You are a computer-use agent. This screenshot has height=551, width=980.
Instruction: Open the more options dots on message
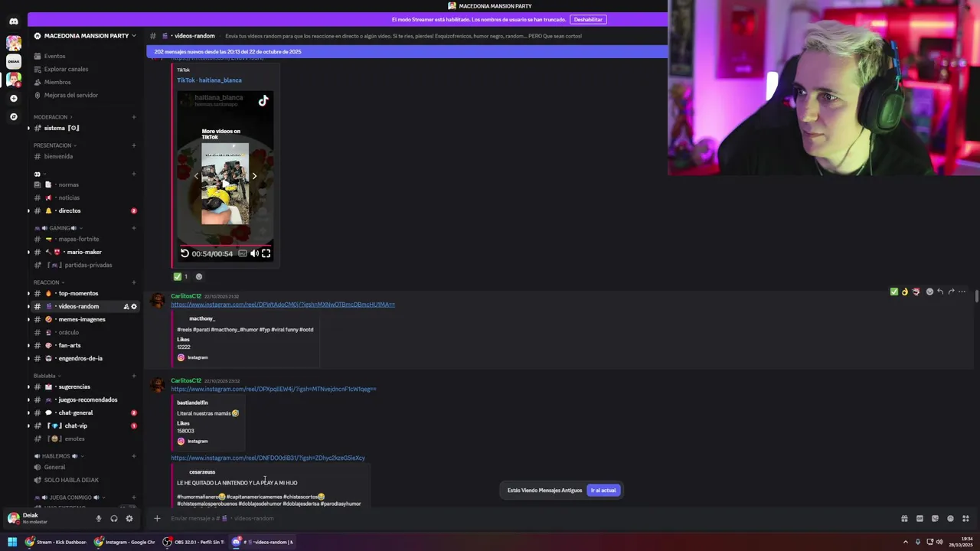point(962,292)
